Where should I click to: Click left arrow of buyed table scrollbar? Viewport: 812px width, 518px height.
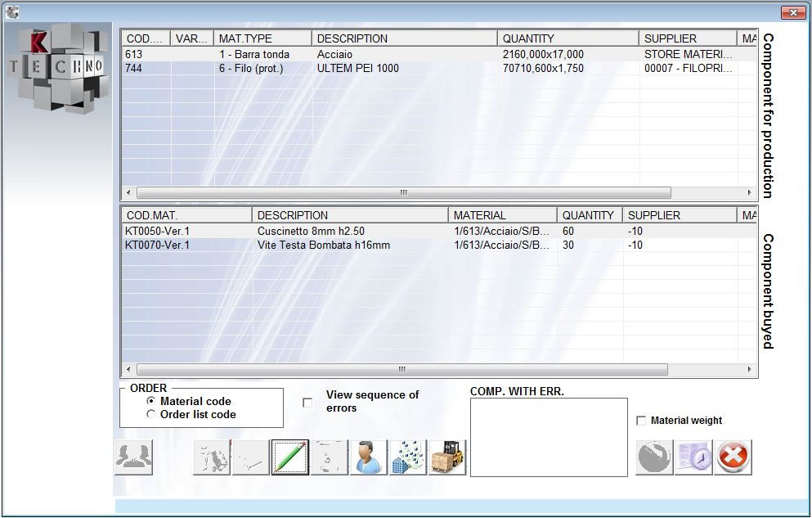(x=128, y=369)
